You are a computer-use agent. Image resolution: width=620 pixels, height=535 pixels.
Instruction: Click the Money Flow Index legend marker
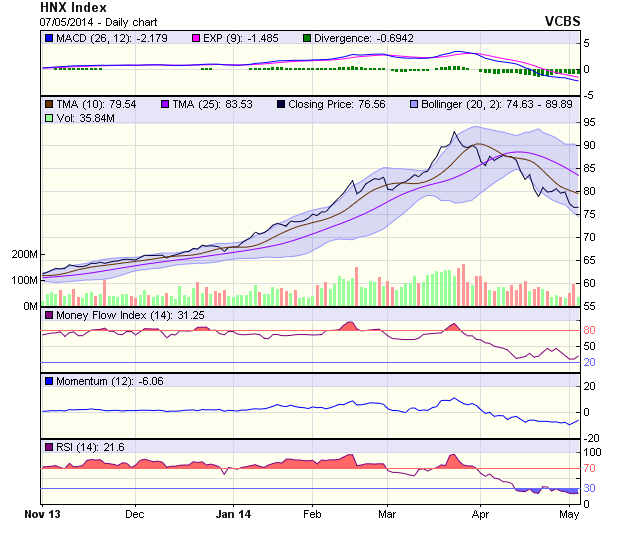(x=49, y=316)
